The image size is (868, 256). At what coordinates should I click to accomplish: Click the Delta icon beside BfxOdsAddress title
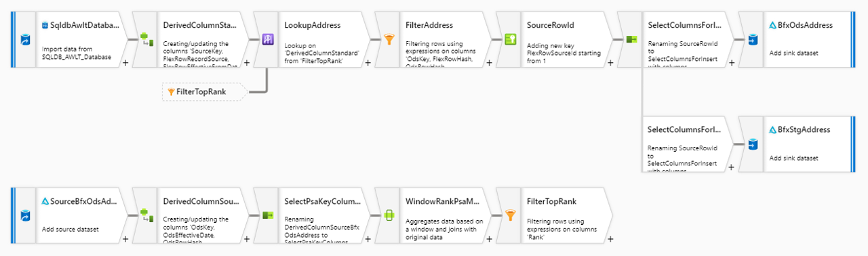point(773,25)
